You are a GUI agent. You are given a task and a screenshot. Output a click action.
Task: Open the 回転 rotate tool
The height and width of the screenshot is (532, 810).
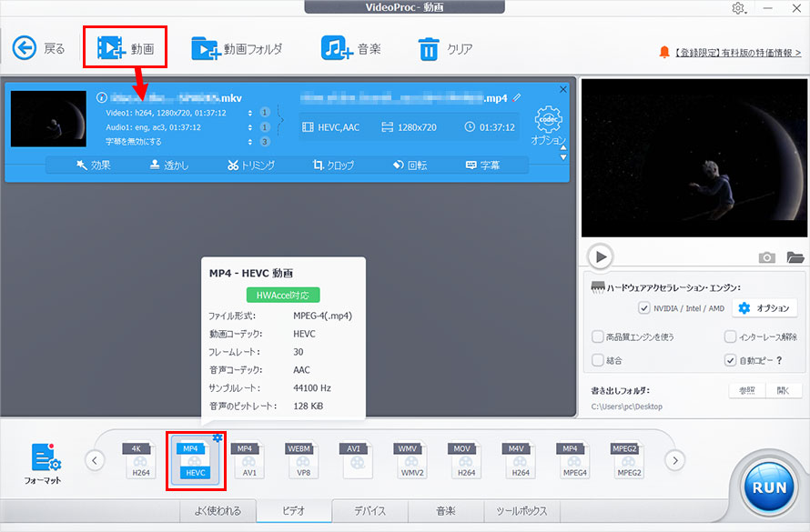tap(411, 165)
